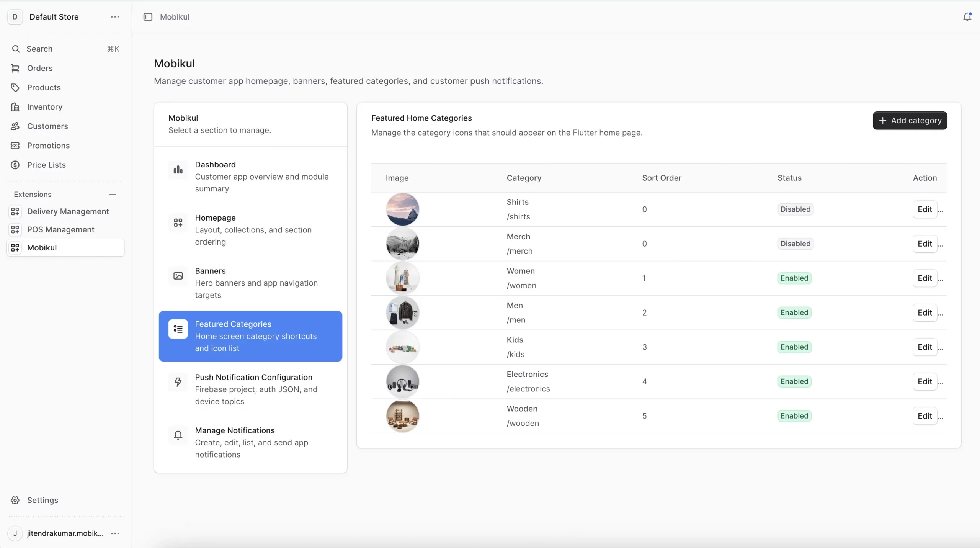Navigate to Inventory
980x548 pixels.
click(x=65, y=107)
